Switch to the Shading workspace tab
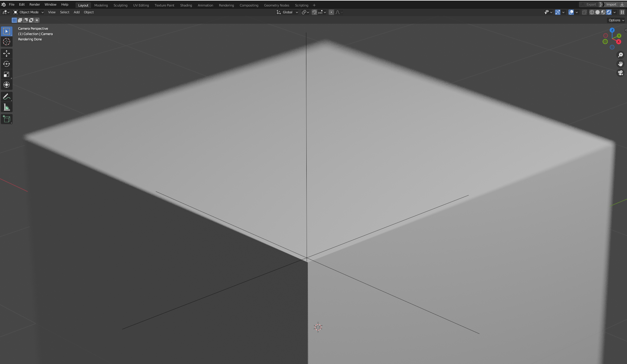 [x=186, y=5]
